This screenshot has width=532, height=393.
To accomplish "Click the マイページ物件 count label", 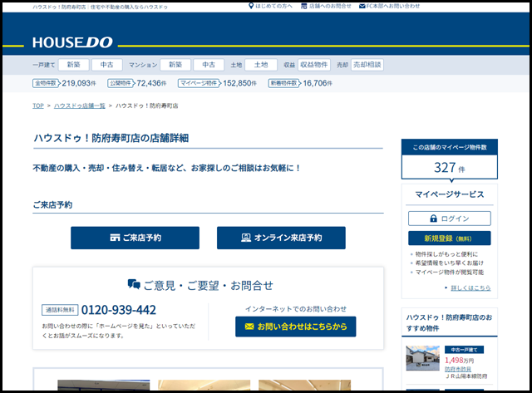I will 199,83.
